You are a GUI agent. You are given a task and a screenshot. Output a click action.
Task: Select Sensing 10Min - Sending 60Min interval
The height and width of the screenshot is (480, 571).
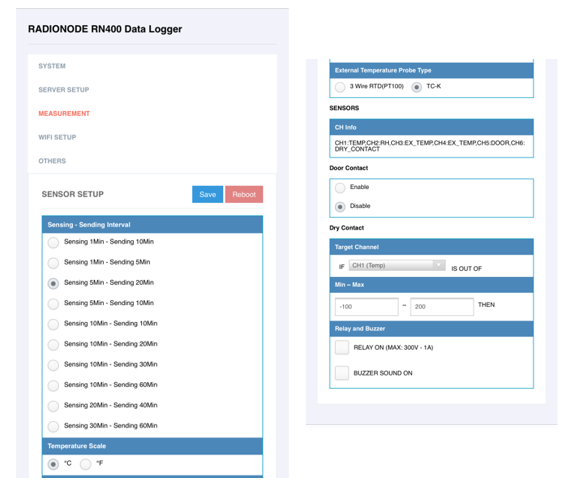tap(53, 386)
